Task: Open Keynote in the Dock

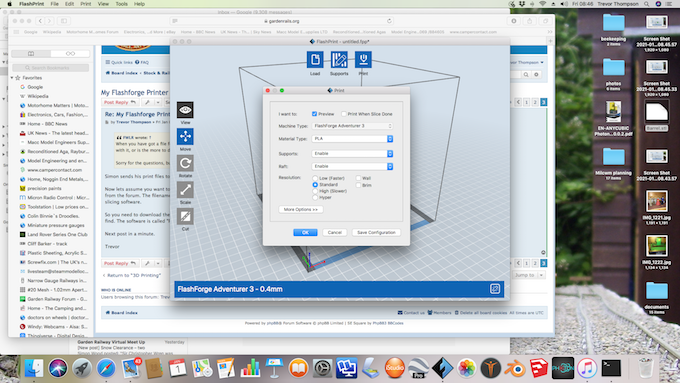Action: coord(274,368)
